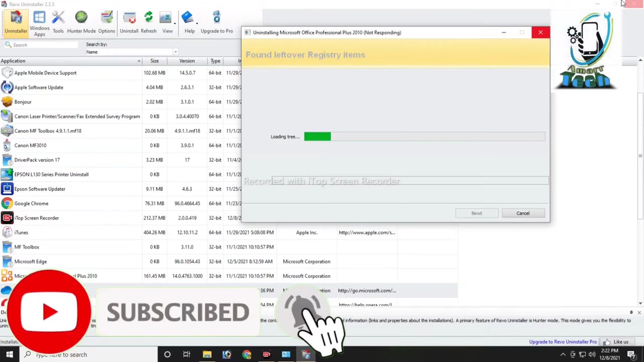Select the Bonjour application icon
The height and width of the screenshot is (362, 644).
7,102
